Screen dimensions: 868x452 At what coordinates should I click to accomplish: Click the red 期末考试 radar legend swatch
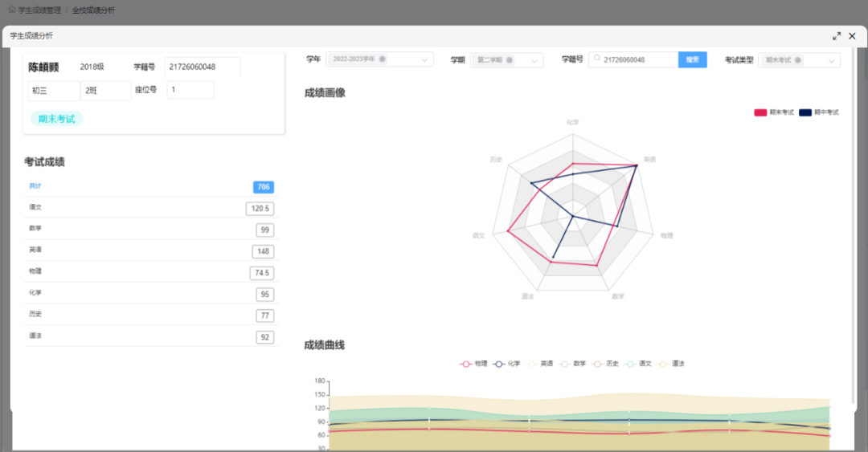(x=759, y=112)
